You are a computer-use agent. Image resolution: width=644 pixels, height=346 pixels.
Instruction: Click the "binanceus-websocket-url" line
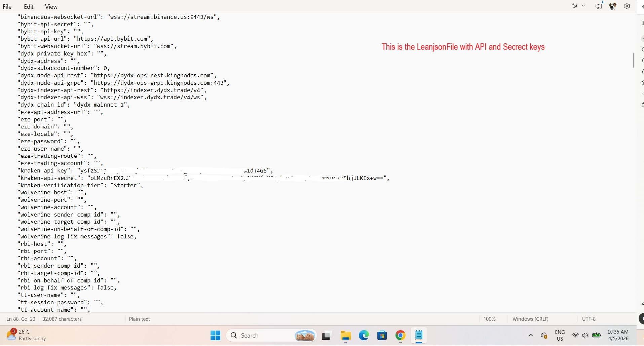[119, 17]
